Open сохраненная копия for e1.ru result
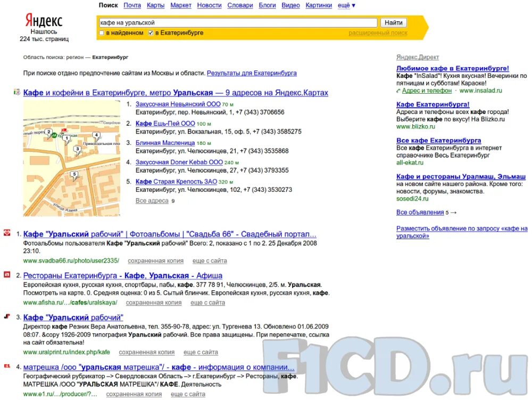Image resolution: width=532 pixels, height=400 pixels. pyautogui.click(x=134, y=394)
